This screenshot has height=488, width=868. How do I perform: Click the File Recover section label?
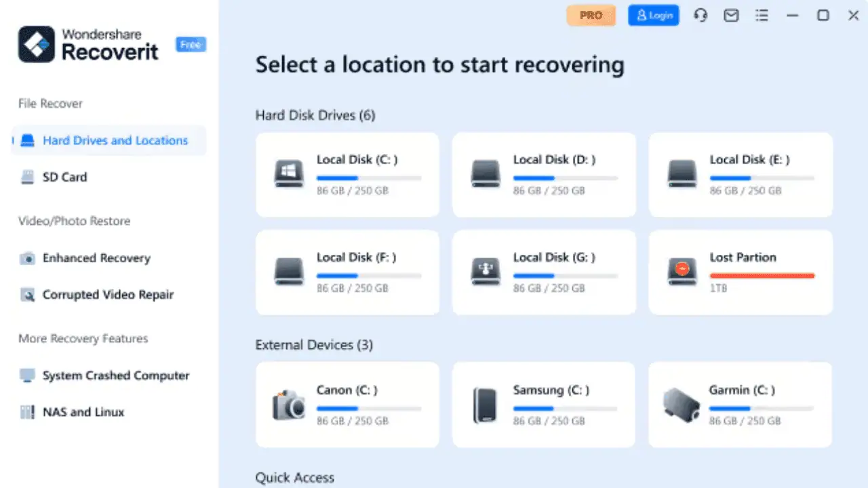[x=50, y=104]
